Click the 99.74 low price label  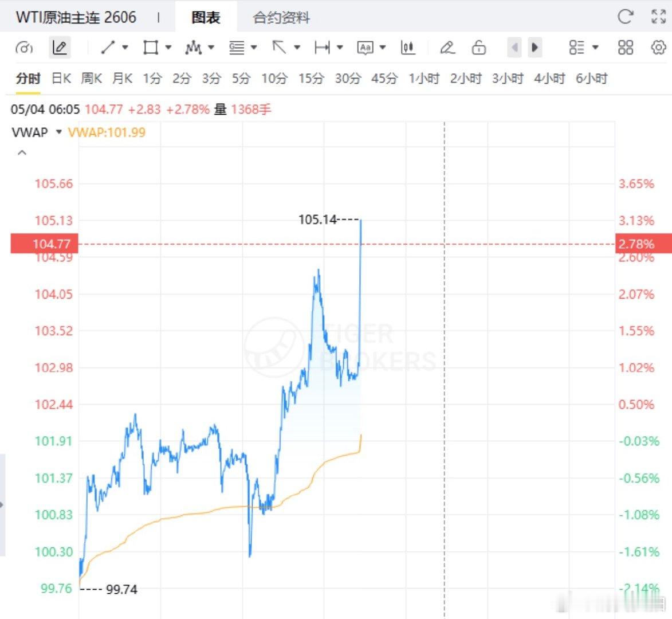tap(121, 589)
